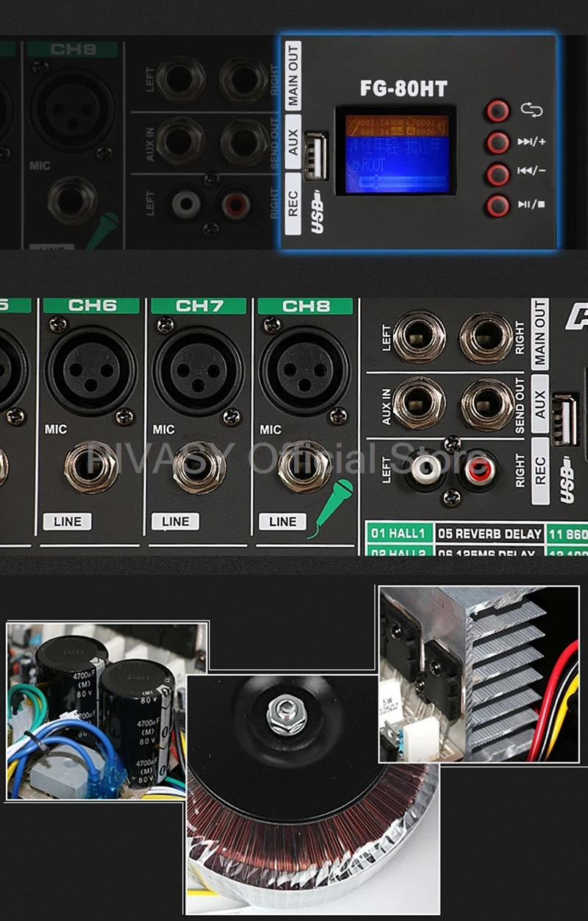
Task: Click the CH7 green channel label
Action: (x=198, y=306)
